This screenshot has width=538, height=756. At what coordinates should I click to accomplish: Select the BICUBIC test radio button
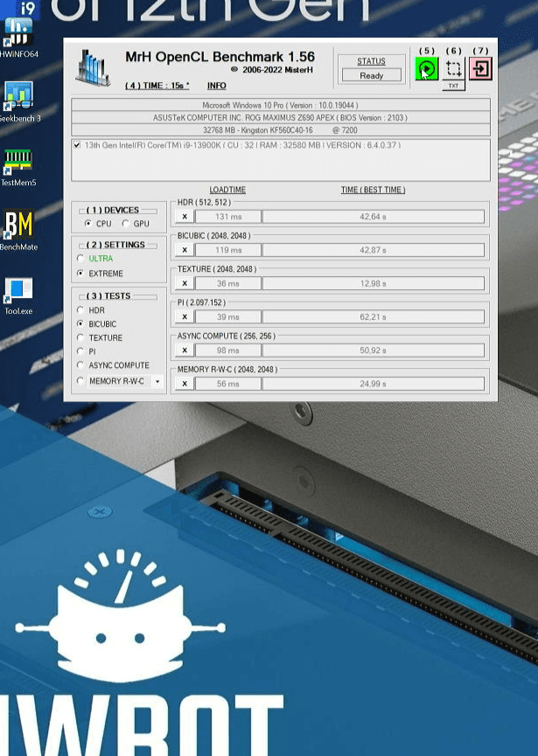pyautogui.click(x=80, y=323)
